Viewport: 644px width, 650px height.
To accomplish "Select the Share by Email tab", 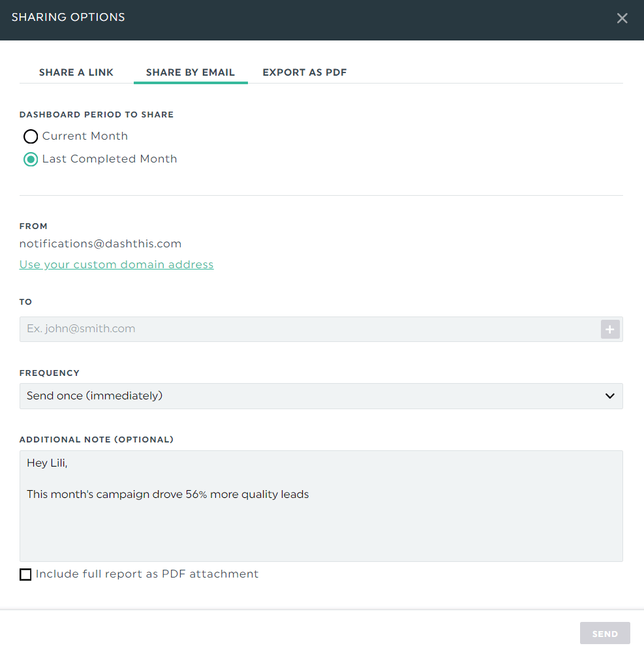I will point(191,72).
